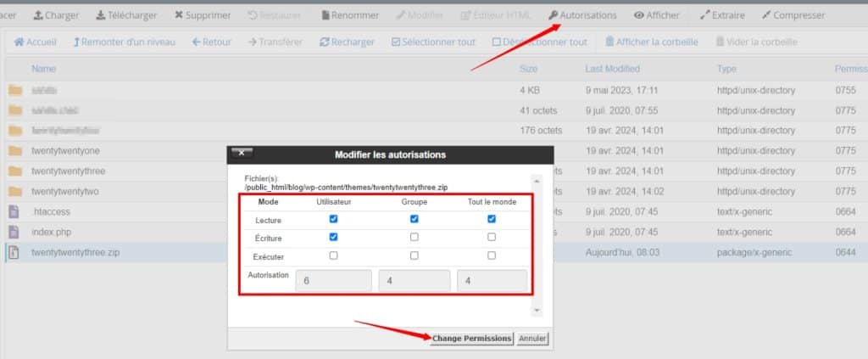Click the twentytwentythree.zip archive icon

point(14,252)
